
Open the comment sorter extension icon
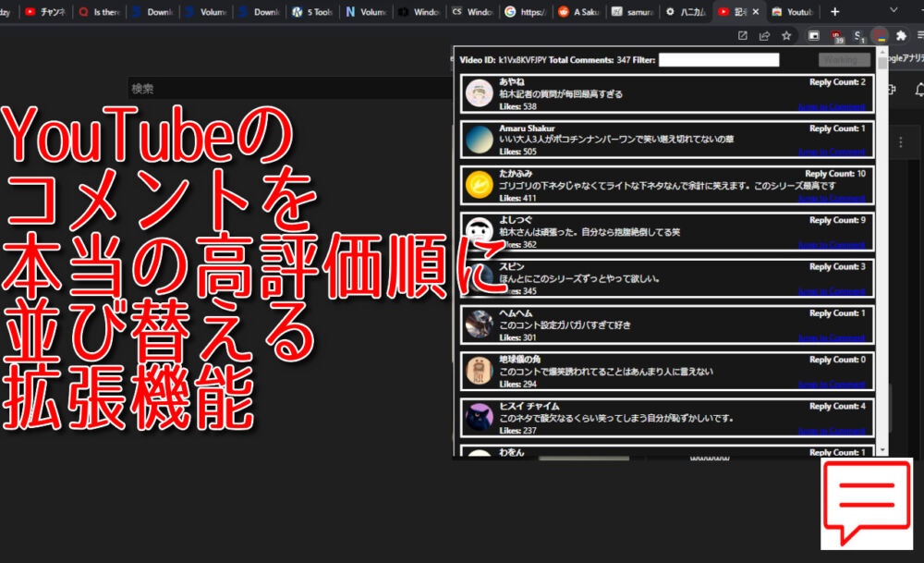click(880, 35)
